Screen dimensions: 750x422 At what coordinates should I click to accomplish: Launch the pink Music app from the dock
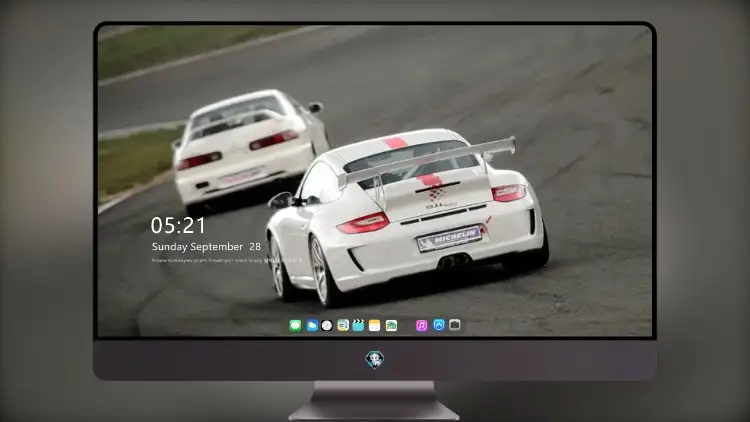(x=421, y=326)
